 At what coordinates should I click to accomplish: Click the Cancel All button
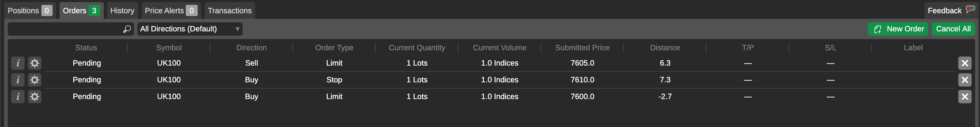pyautogui.click(x=953, y=29)
